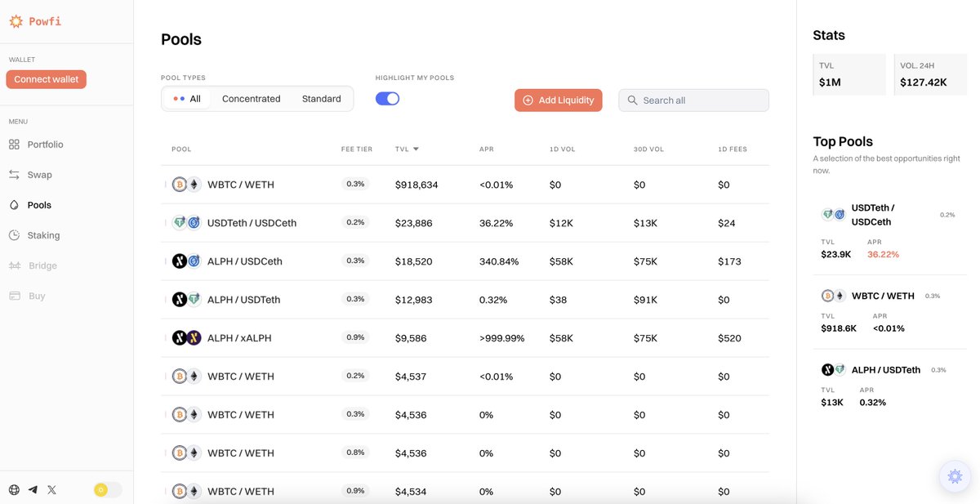Viewport: 980px width, 504px height.
Task: Click the 340.84% APR value
Action: pyautogui.click(x=499, y=261)
